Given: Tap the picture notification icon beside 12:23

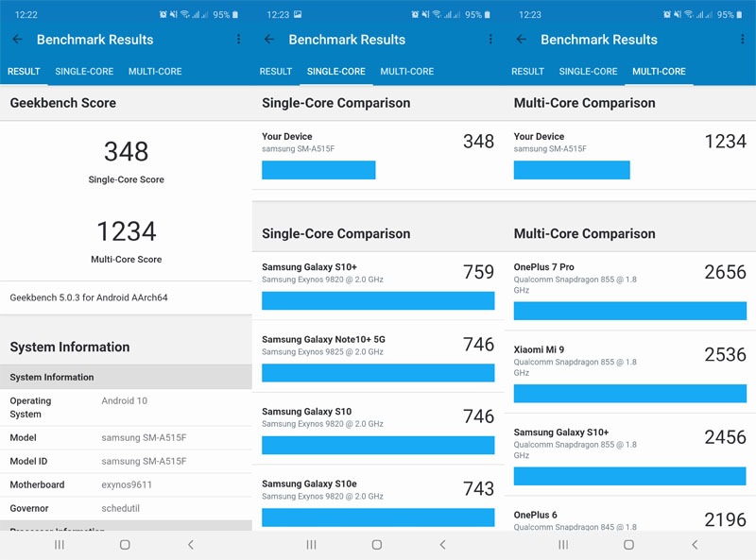Looking at the screenshot, I should (298, 14).
